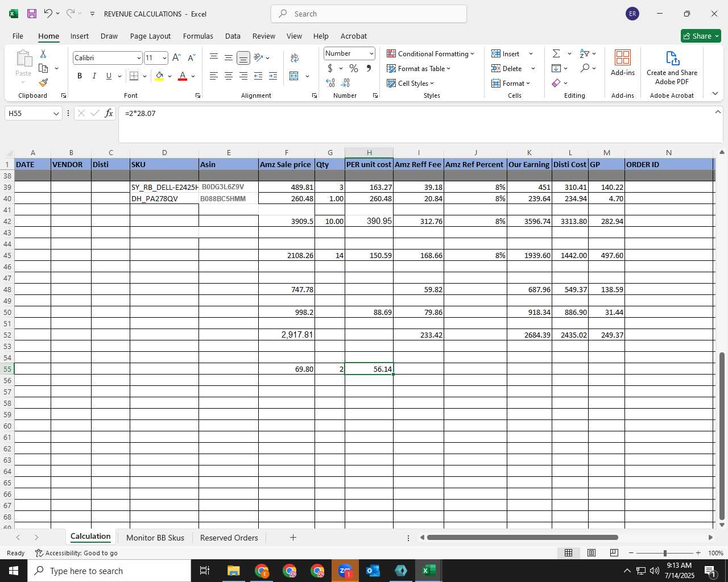The image size is (728, 582).
Task: Click the Merge & Center icon
Action: click(x=294, y=76)
